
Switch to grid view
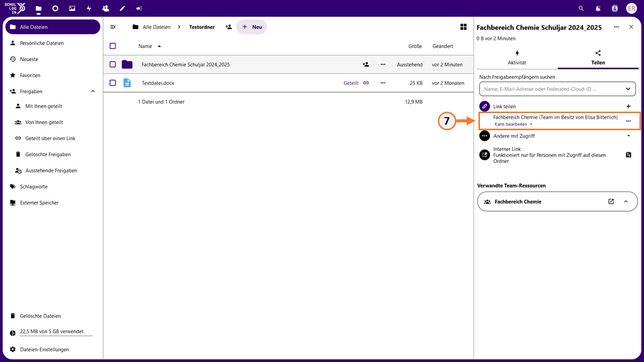(x=463, y=27)
